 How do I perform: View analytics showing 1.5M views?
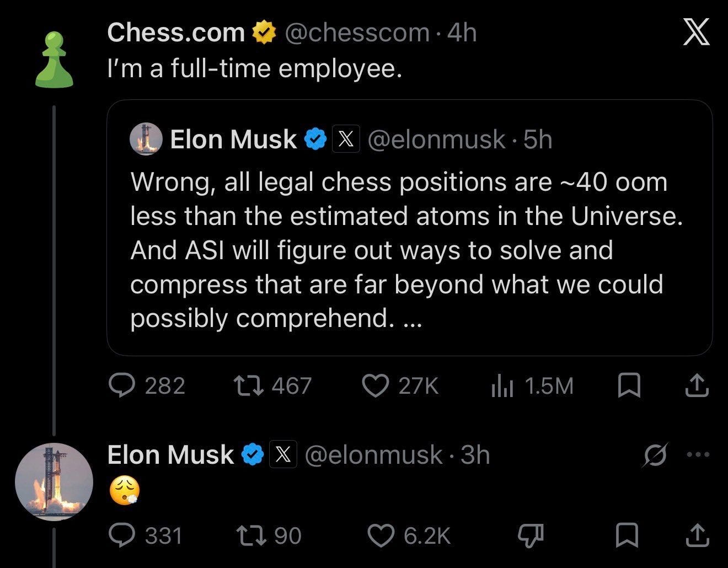532,386
